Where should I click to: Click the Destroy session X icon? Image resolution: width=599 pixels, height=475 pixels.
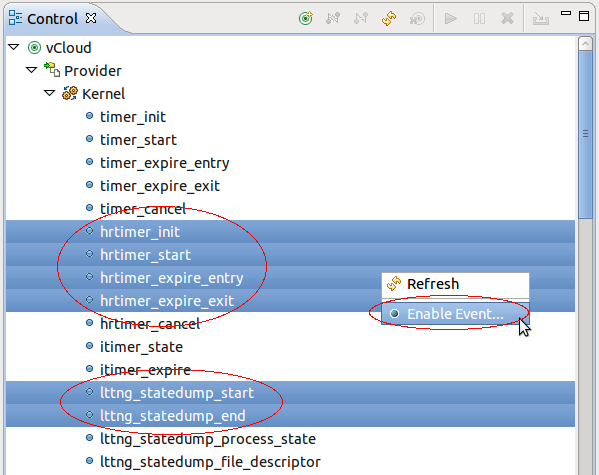[507, 18]
